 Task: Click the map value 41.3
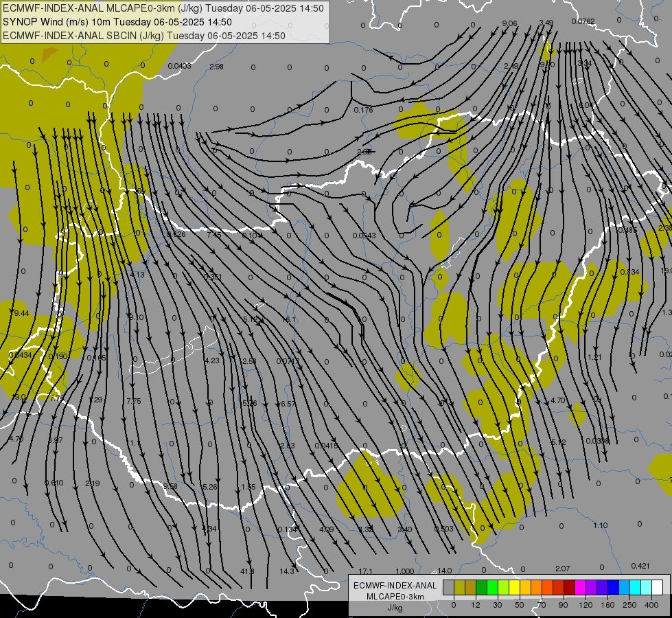(247, 571)
